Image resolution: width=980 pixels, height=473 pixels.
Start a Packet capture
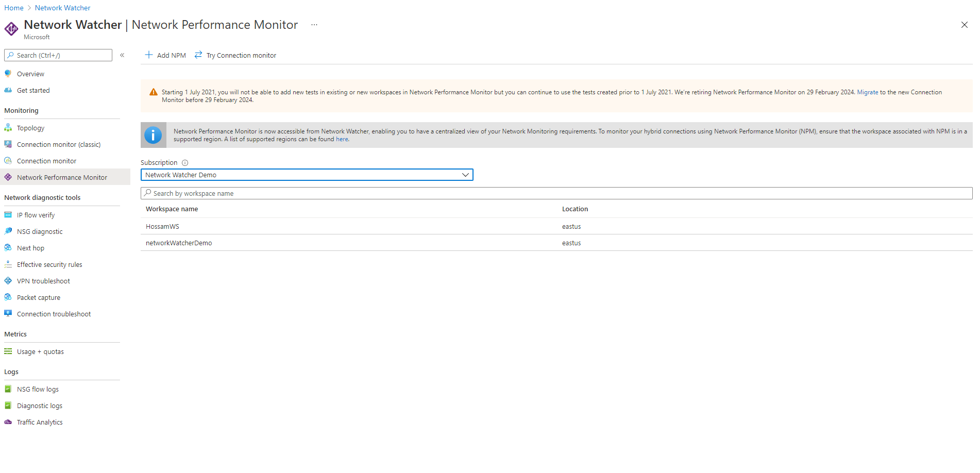39,297
